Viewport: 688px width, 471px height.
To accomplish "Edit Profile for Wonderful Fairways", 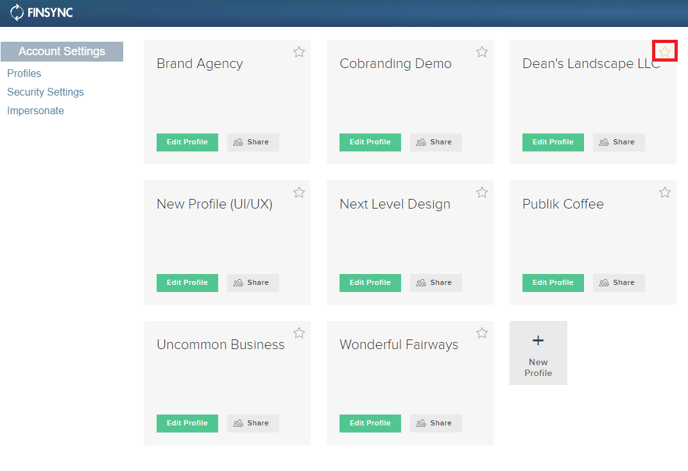I will pos(370,423).
